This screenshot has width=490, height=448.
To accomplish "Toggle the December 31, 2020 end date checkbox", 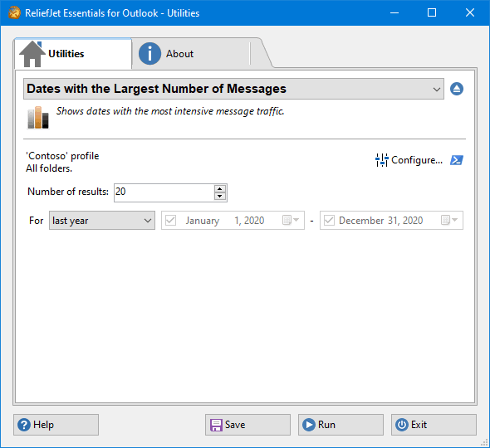I will coord(330,221).
